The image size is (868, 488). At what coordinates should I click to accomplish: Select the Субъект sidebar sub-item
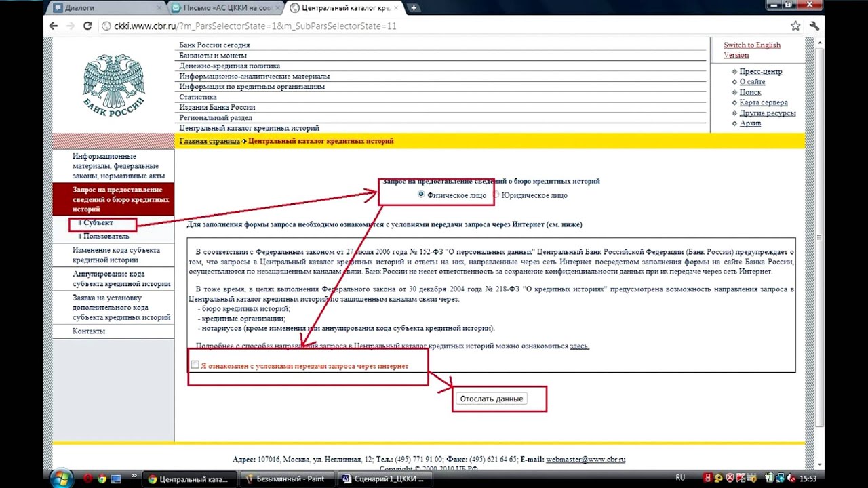point(98,223)
